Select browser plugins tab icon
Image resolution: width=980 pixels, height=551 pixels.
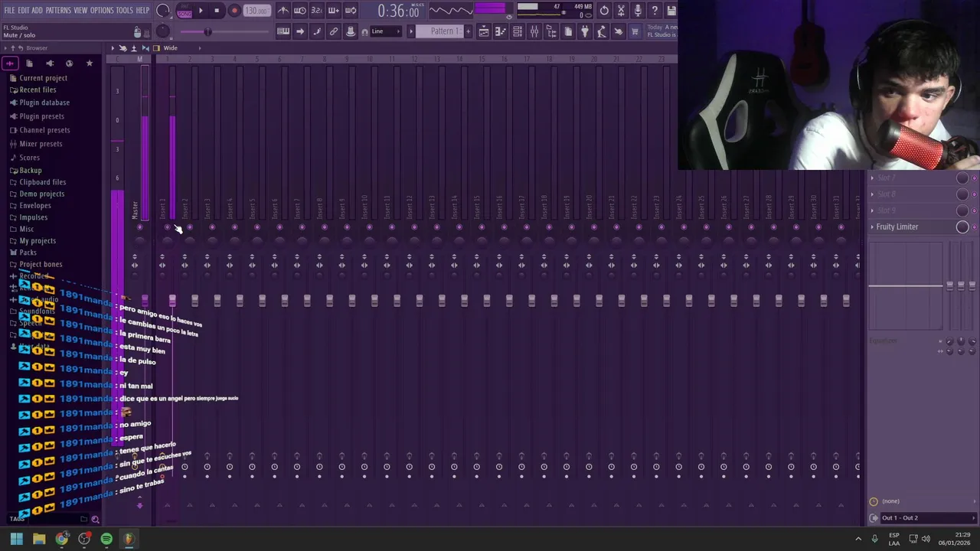[50, 64]
